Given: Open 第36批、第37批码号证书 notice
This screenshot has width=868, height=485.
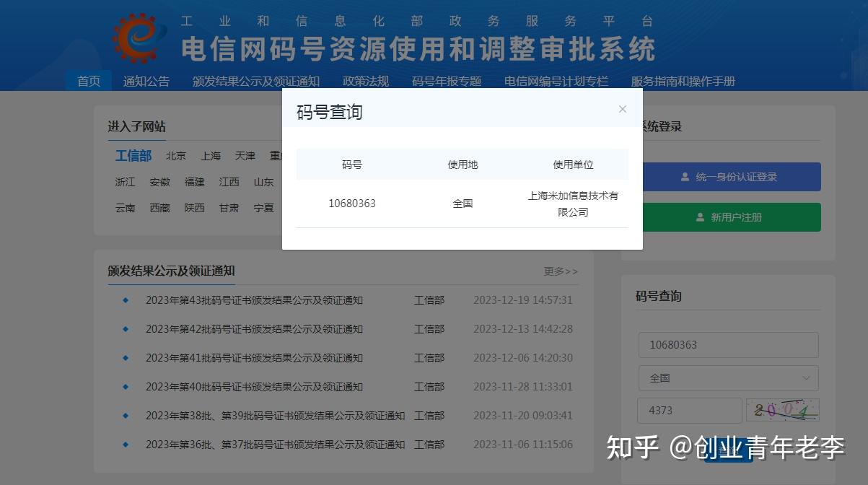Looking at the screenshot, I should click(x=275, y=445).
